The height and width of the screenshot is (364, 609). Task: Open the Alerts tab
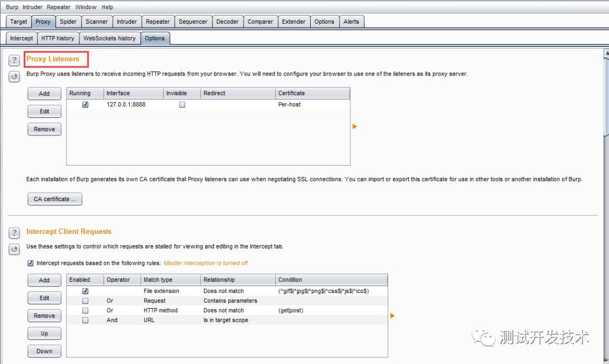point(351,22)
